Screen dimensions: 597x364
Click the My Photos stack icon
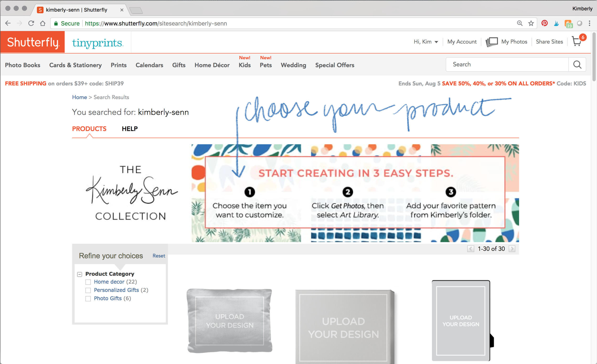[492, 42]
